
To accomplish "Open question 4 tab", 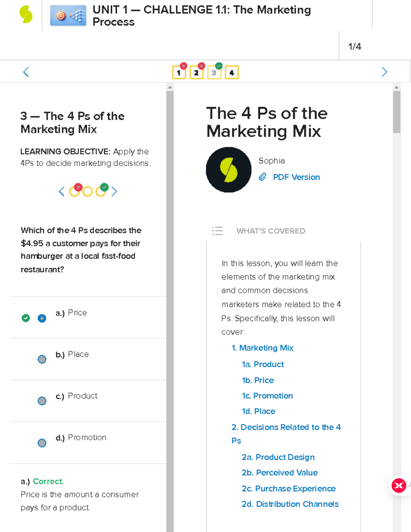I will [x=232, y=72].
